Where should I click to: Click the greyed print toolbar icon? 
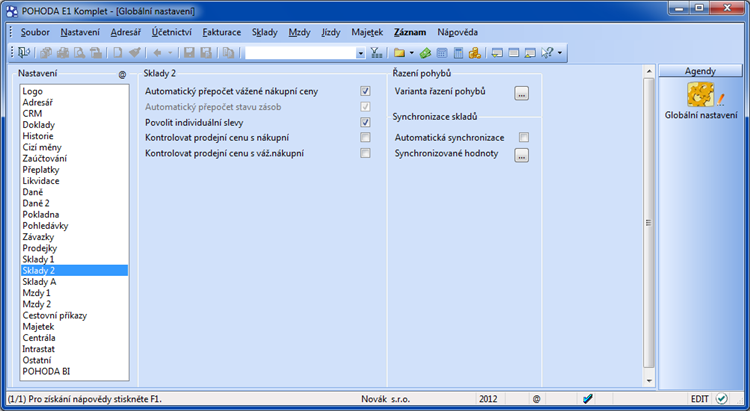(x=63, y=53)
